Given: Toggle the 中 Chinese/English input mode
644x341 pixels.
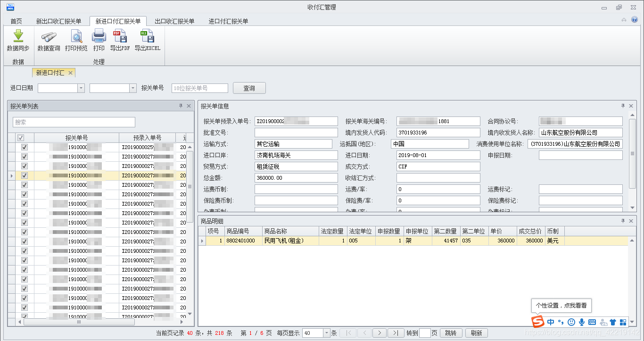Looking at the screenshot, I should (551, 322).
